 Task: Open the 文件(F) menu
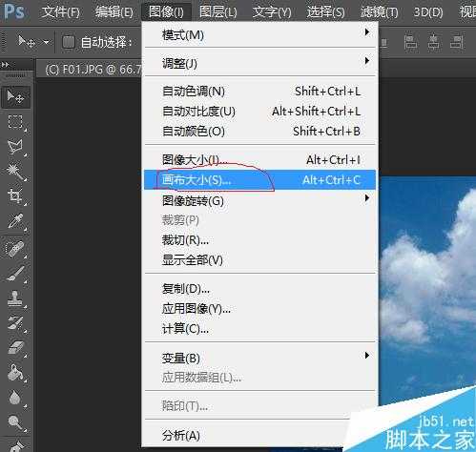(60, 12)
